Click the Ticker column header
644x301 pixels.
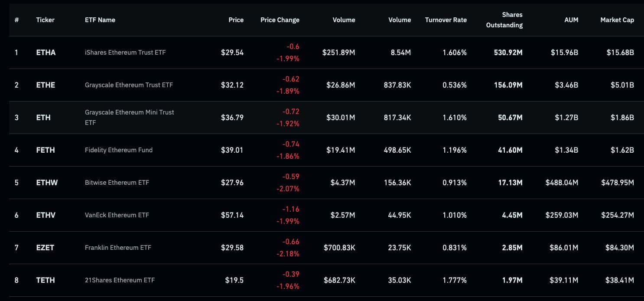45,20
